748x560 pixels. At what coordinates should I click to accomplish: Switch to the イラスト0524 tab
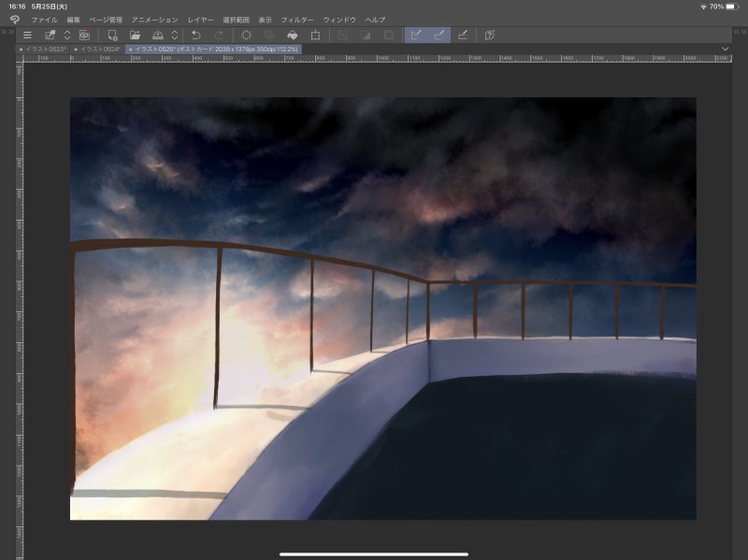tap(98, 50)
